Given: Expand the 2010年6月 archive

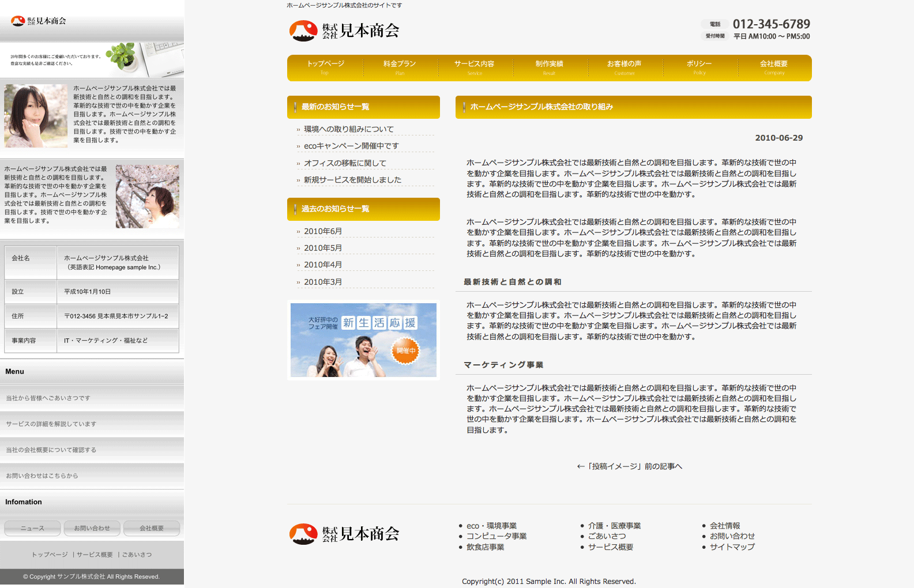Looking at the screenshot, I should [x=323, y=231].
